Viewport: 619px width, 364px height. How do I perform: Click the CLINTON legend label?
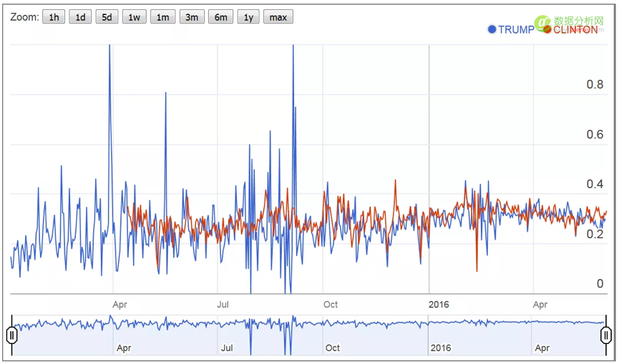575,30
